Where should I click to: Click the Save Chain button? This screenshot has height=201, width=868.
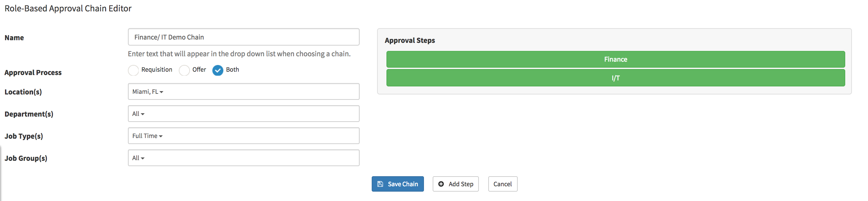[397, 184]
